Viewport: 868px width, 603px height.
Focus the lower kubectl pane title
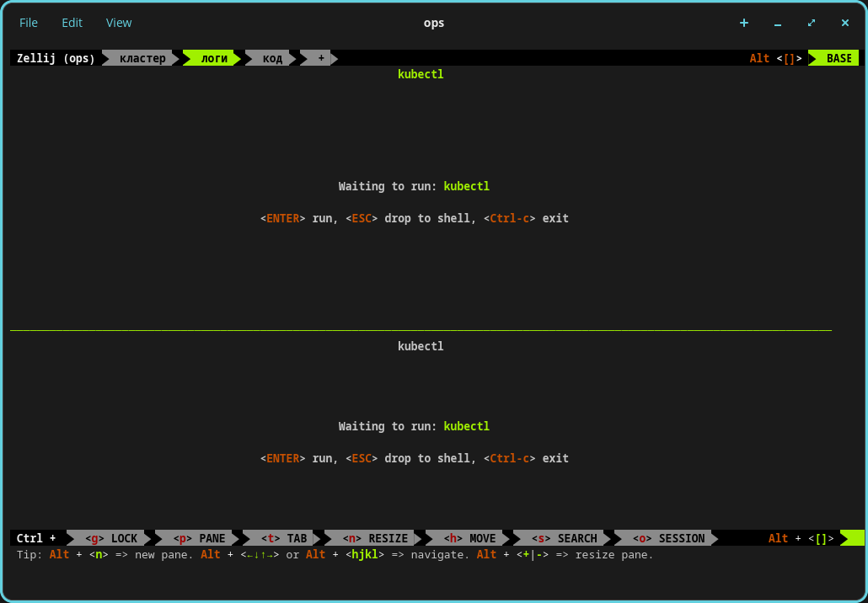[421, 346]
